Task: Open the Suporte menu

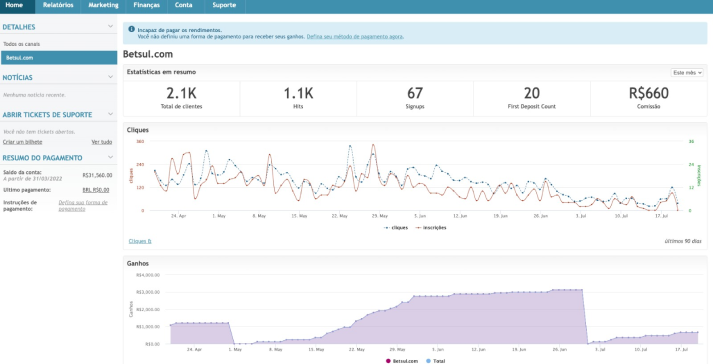Action: coord(224,5)
